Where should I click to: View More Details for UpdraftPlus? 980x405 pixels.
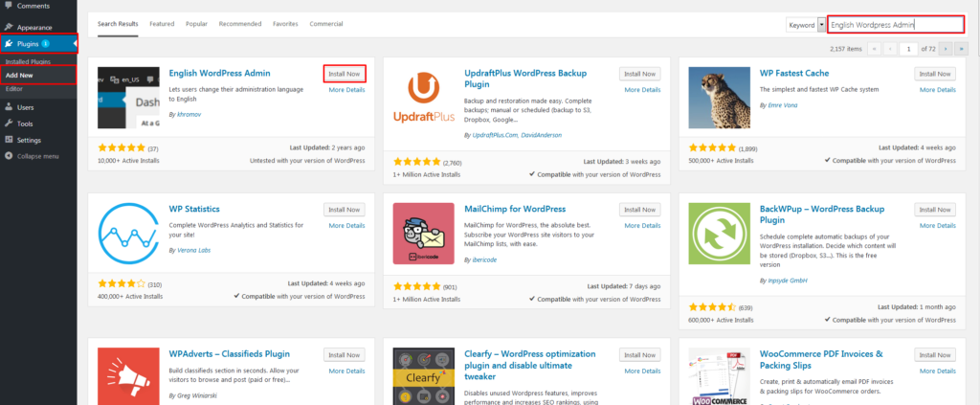pyautogui.click(x=642, y=90)
